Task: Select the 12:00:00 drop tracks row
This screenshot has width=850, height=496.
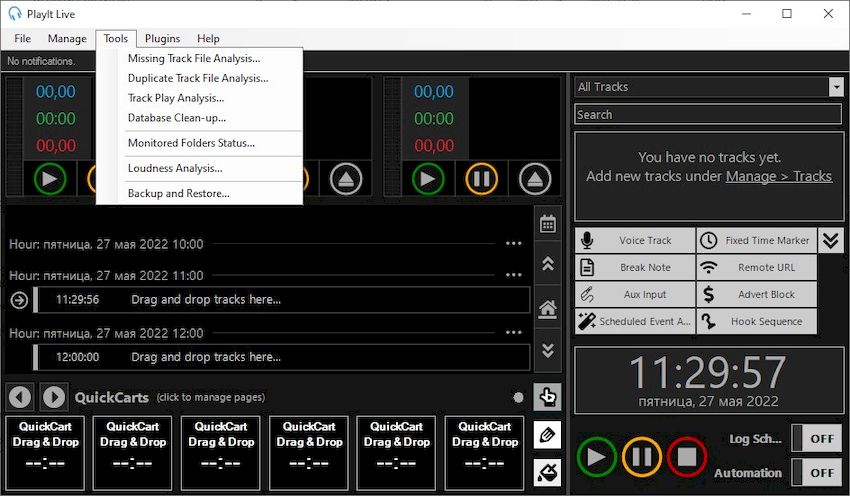Action: 281,357
